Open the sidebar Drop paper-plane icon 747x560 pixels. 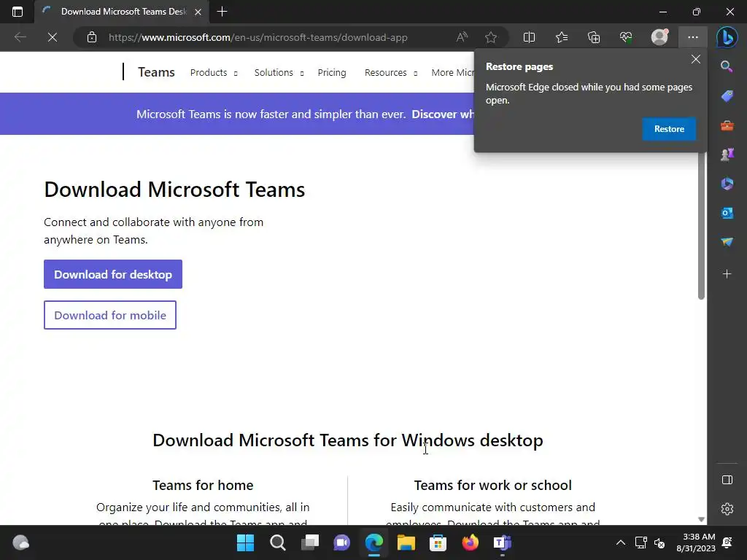(x=727, y=242)
